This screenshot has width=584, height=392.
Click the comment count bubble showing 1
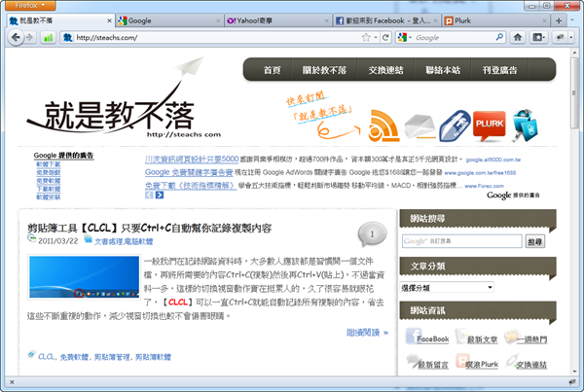pyautogui.click(x=372, y=234)
